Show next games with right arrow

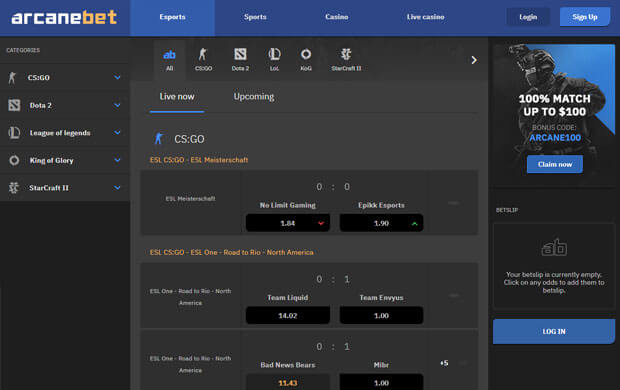point(474,60)
